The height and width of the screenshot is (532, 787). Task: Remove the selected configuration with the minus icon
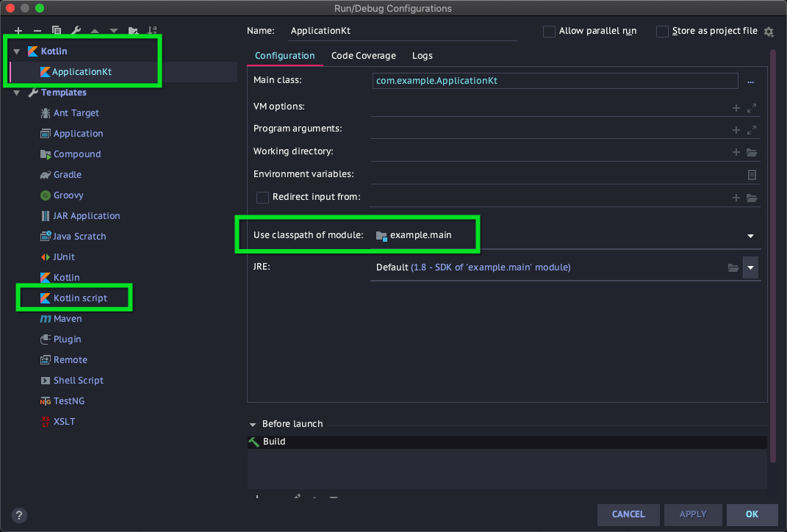point(37,31)
